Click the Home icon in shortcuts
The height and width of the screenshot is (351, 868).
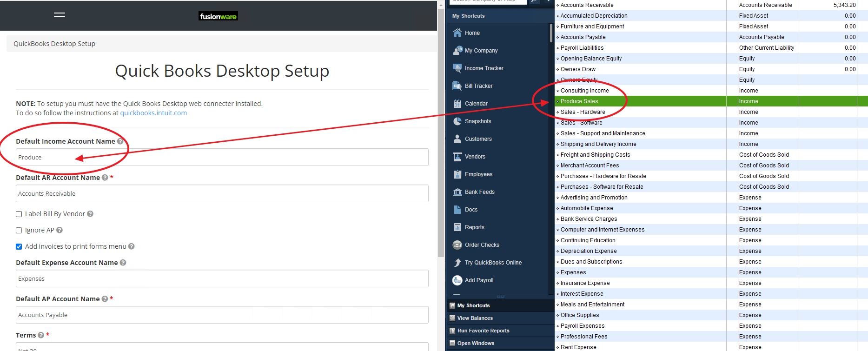[457, 33]
